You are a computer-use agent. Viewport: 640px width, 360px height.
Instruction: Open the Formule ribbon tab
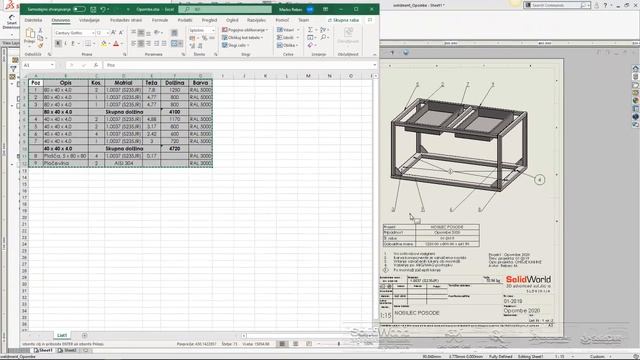(160, 20)
